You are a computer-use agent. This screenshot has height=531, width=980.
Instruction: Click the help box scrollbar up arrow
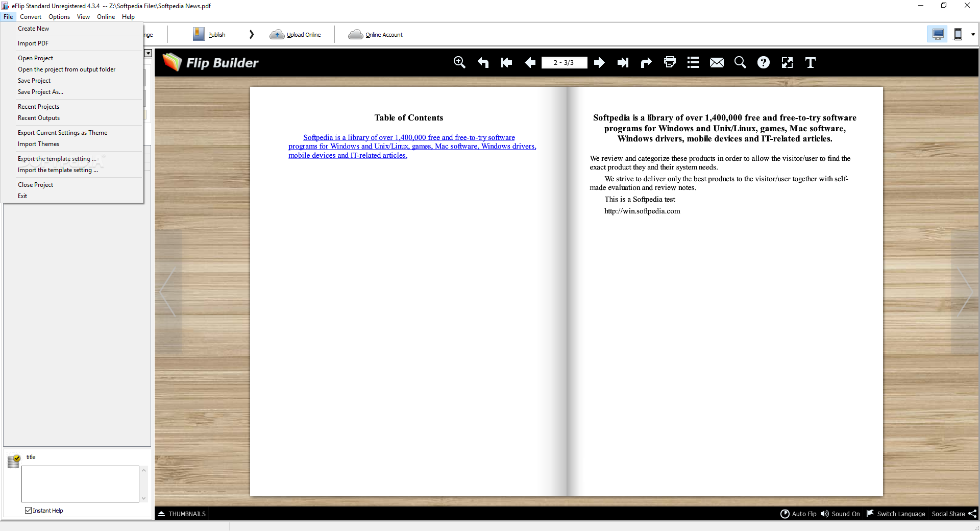(144, 470)
